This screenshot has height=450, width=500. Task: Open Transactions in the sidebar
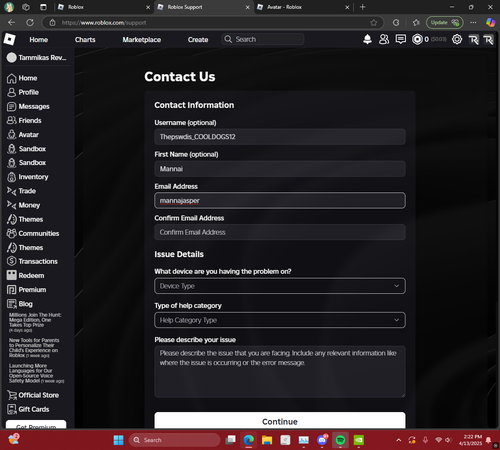point(32,261)
